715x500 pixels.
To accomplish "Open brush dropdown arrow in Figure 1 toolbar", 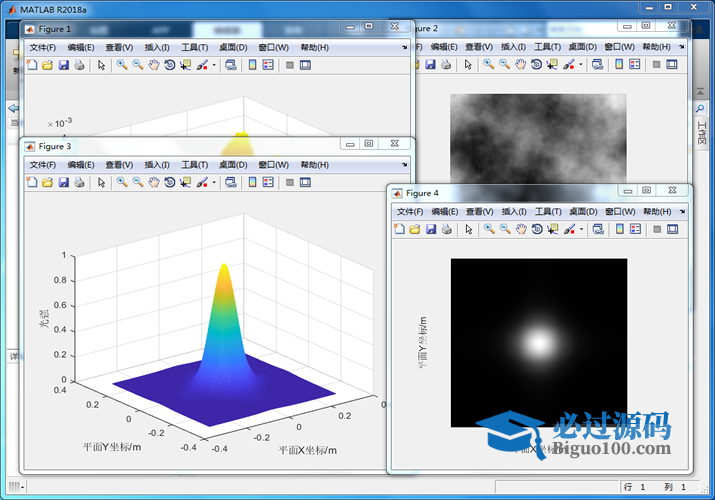I will (214, 65).
